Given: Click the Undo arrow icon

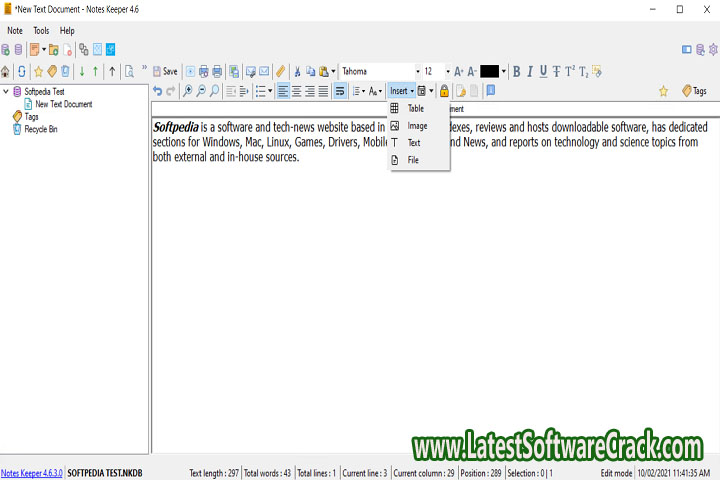Looking at the screenshot, I should [158, 91].
